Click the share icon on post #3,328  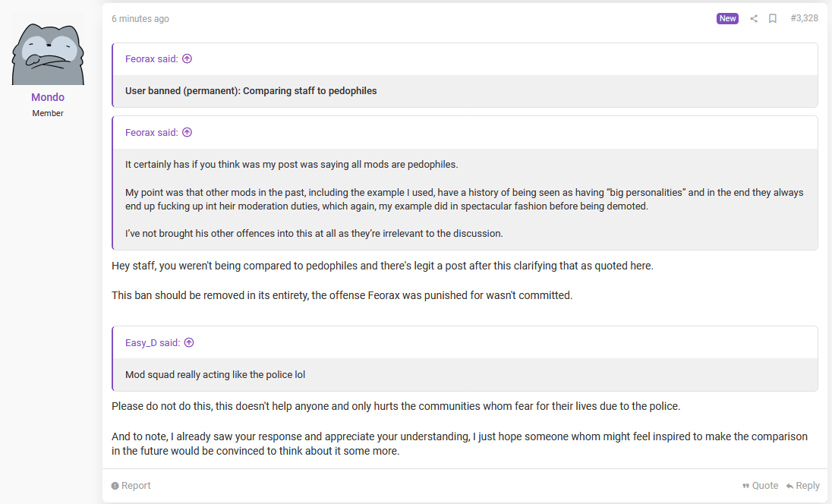pos(754,18)
